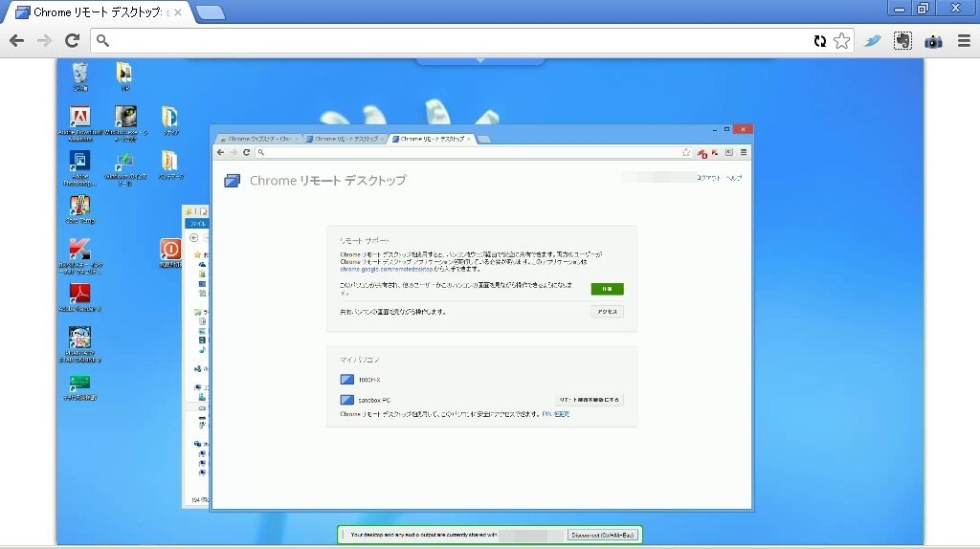Select the active inner Chrome リモート デスクトップ tab
Screen dimensions: 980x549
click(432, 139)
